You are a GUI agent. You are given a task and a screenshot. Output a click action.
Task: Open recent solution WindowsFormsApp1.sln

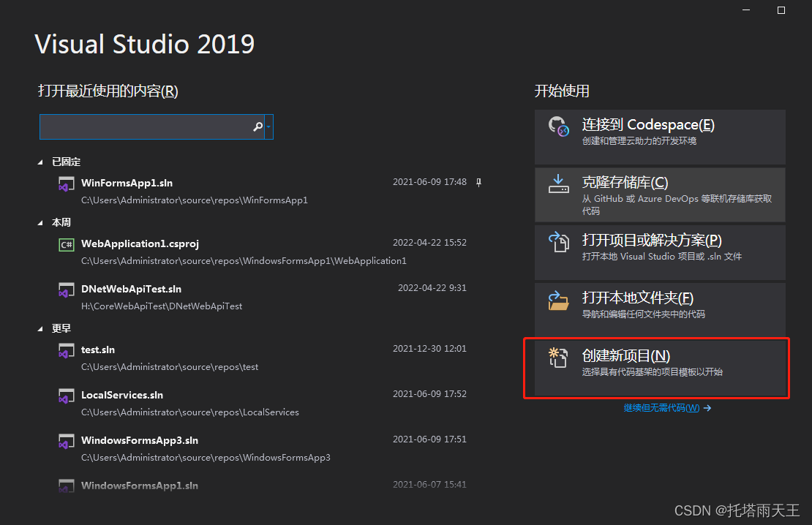[x=140, y=486]
